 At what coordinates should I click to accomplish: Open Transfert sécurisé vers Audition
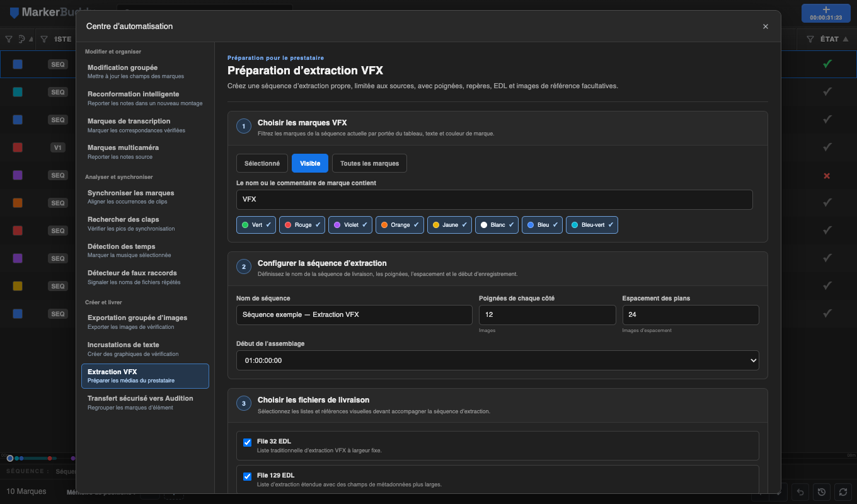point(145,403)
